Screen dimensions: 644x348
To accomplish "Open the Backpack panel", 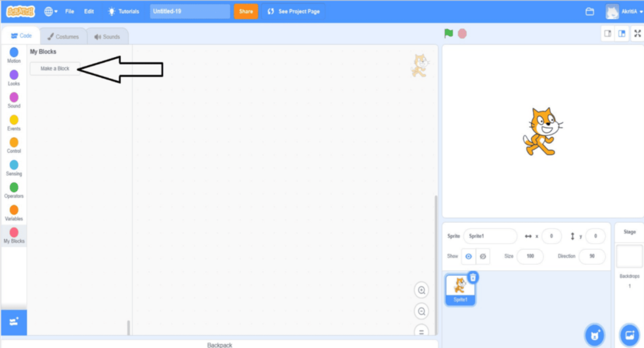I will 219,345.
